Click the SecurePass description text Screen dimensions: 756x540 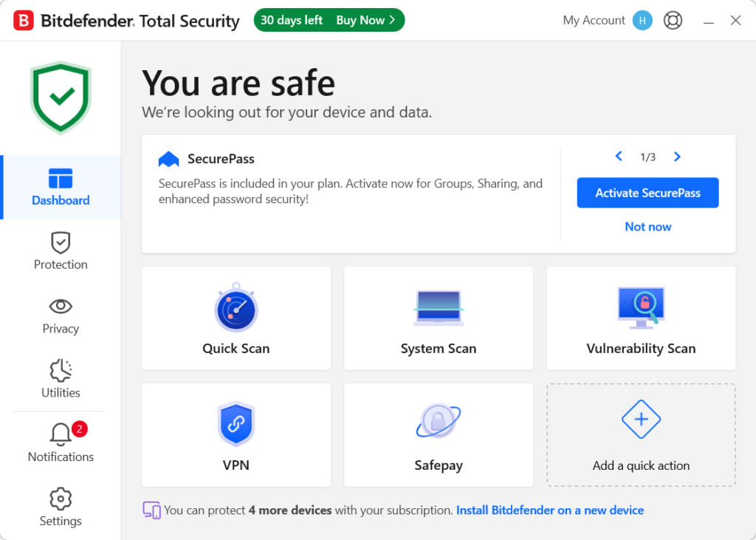(x=351, y=191)
